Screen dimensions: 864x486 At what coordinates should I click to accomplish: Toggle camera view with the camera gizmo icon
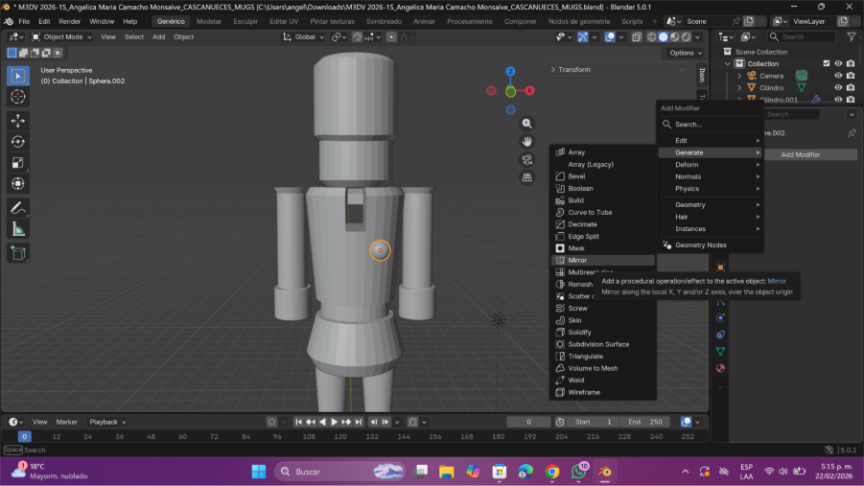(527, 159)
